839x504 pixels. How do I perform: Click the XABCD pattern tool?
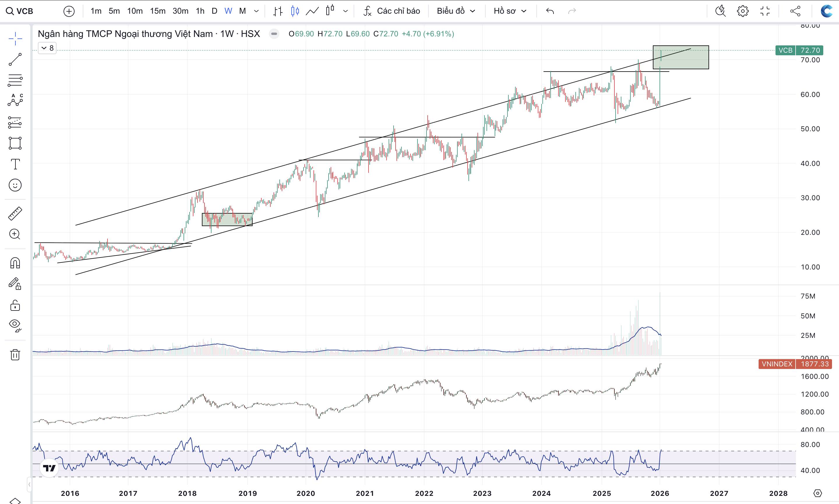[15, 100]
